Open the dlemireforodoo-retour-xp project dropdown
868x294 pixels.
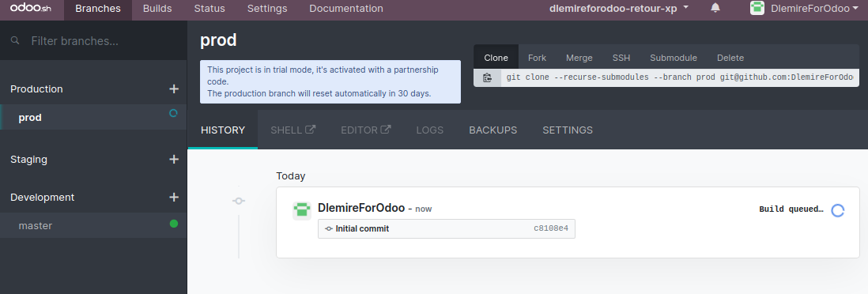point(618,9)
